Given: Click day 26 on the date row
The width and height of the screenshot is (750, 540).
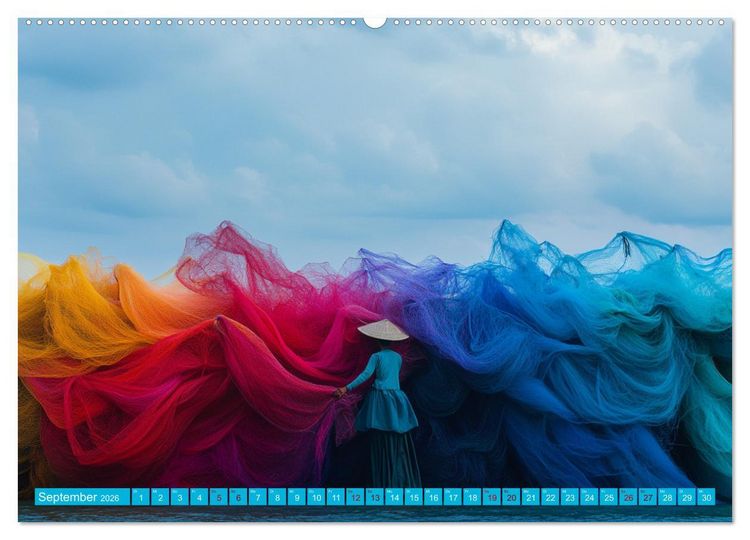Looking at the screenshot, I should pyautogui.click(x=627, y=497).
